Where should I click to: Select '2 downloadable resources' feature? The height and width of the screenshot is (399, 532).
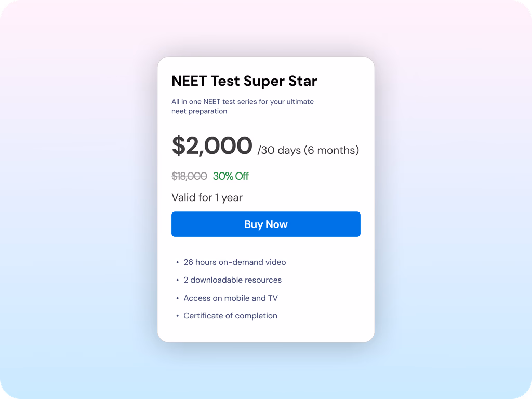232,280
